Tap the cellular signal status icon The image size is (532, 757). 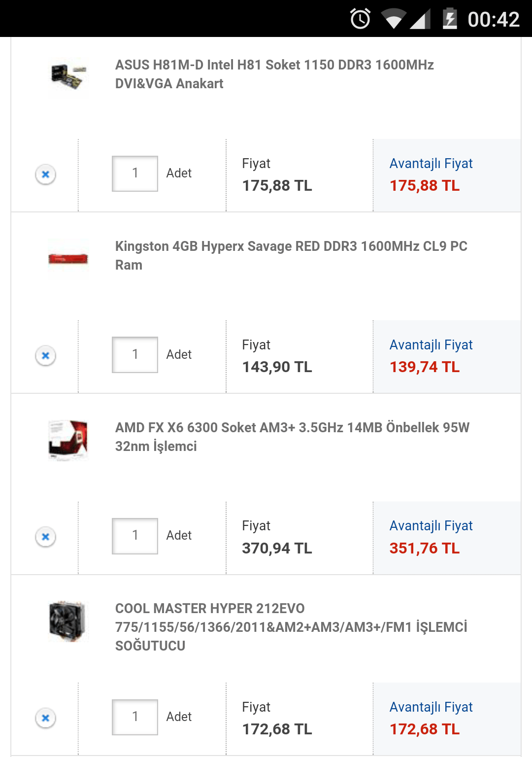[x=421, y=20]
